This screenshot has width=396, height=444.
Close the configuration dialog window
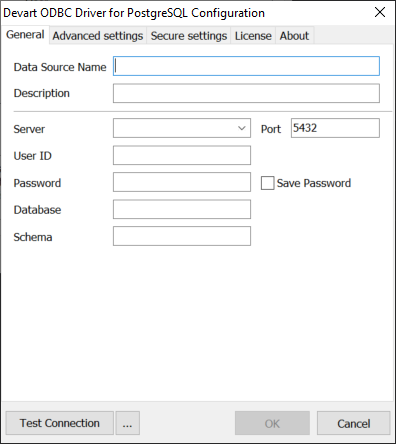pyautogui.click(x=380, y=13)
